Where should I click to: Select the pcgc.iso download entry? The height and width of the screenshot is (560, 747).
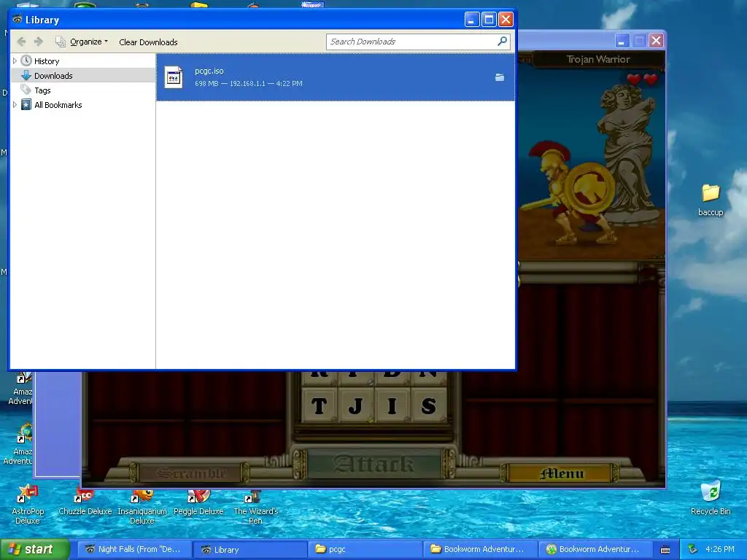click(x=336, y=77)
